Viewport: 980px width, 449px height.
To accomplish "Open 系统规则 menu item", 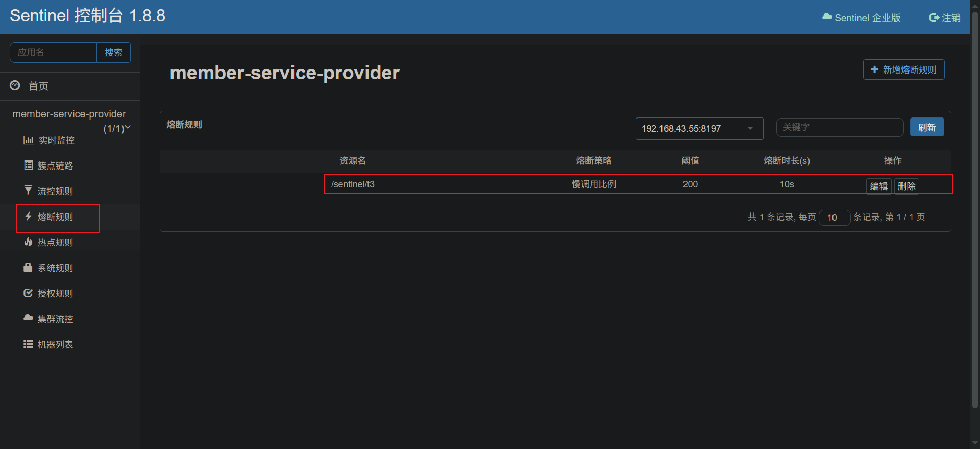I will [55, 268].
